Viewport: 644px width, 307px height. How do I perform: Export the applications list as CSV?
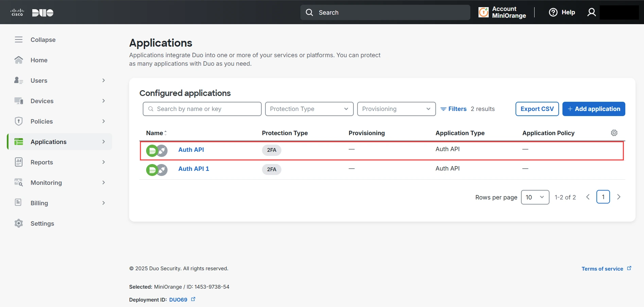(537, 109)
